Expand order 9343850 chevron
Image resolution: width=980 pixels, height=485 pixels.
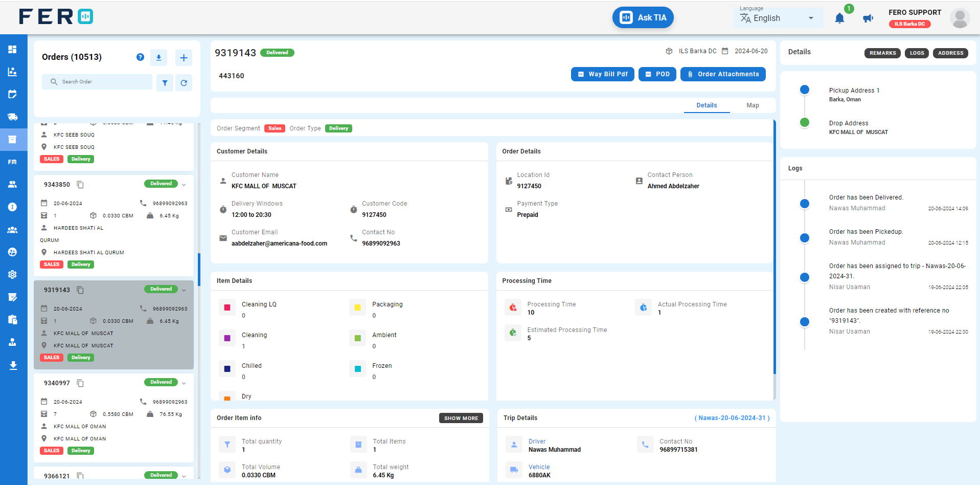tap(184, 185)
